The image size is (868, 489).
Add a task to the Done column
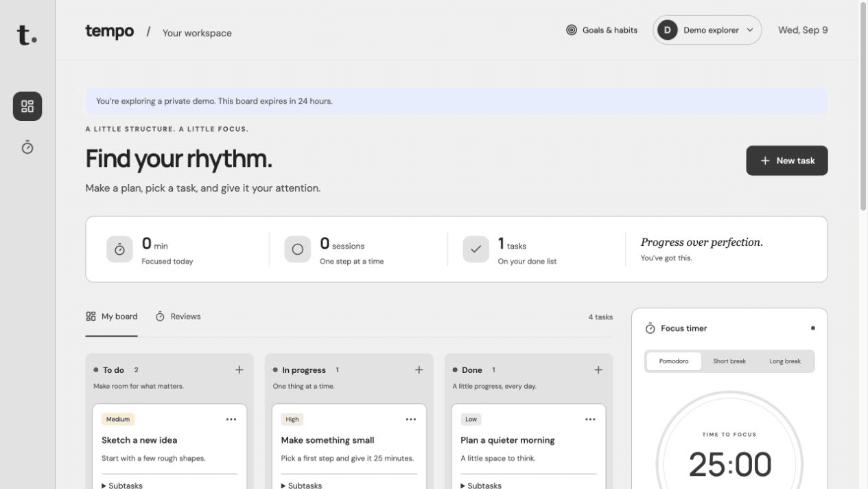click(598, 370)
